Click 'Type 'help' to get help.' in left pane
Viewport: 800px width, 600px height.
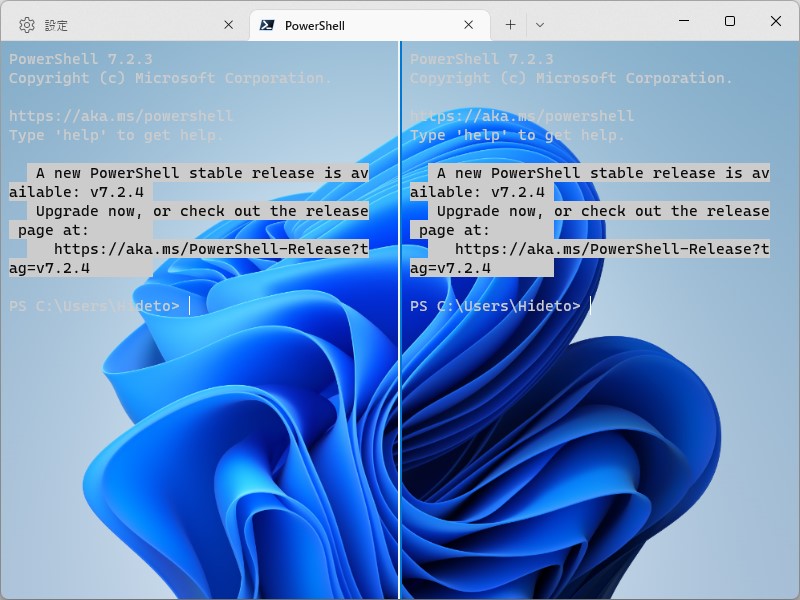116,135
